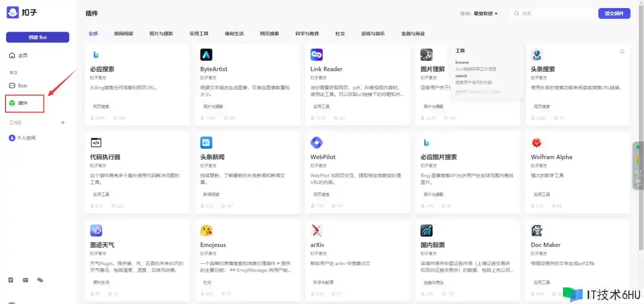Open 个人空间 in the sidebar
The width and height of the screenshot is (644, 304).
(26, 138)
